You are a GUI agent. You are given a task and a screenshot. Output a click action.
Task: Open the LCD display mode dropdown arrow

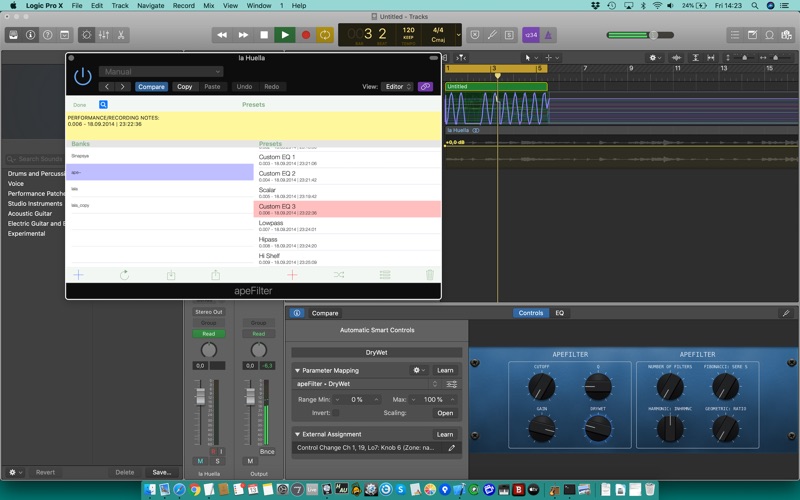458,35
